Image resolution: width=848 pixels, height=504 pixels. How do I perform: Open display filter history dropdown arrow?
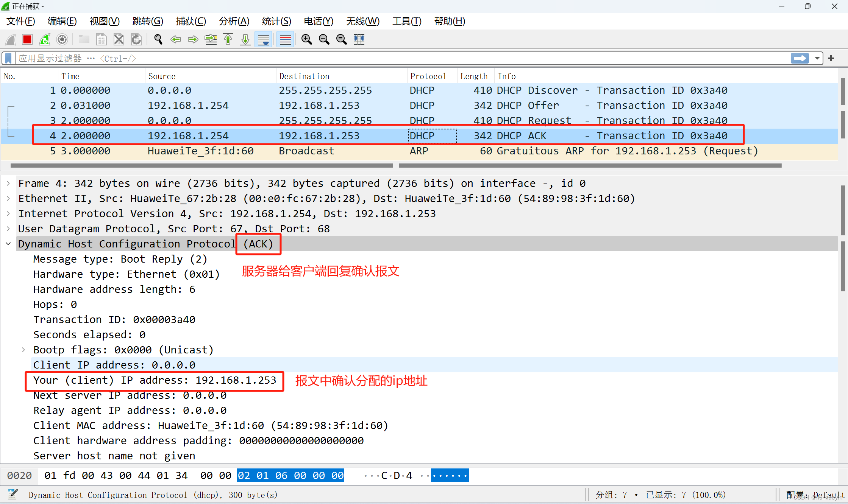817,58
